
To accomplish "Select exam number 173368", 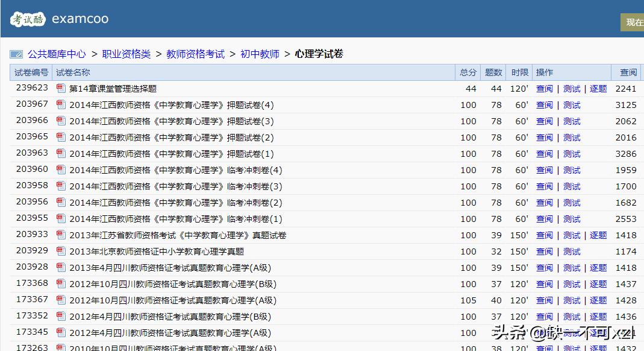I will point(32,283).
